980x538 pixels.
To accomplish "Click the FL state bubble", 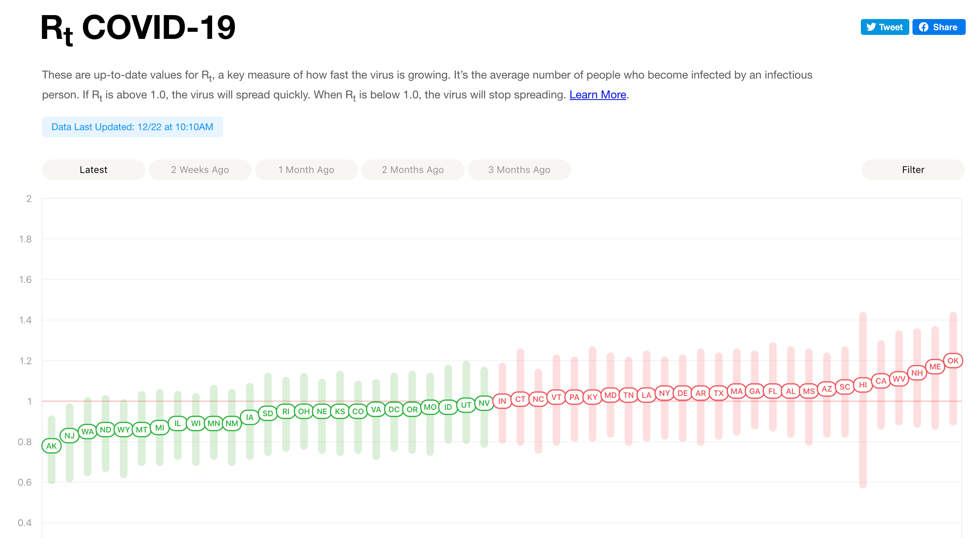I will tap(773, 391).
